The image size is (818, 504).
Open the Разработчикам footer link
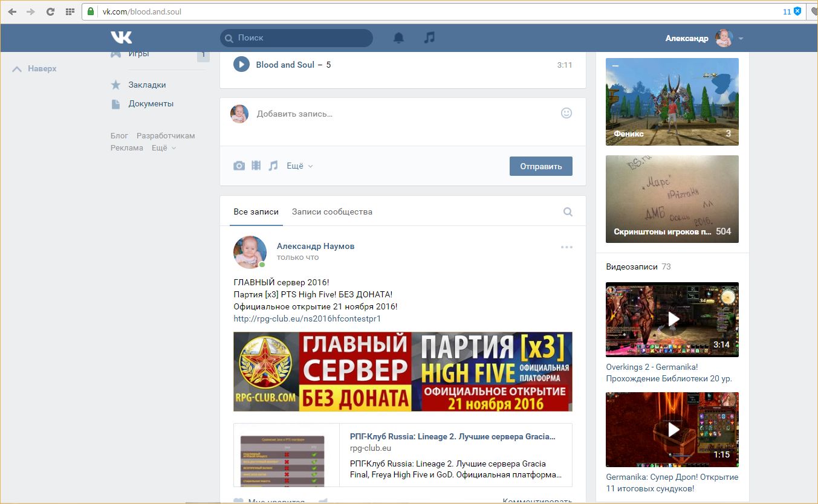(166, 136)
